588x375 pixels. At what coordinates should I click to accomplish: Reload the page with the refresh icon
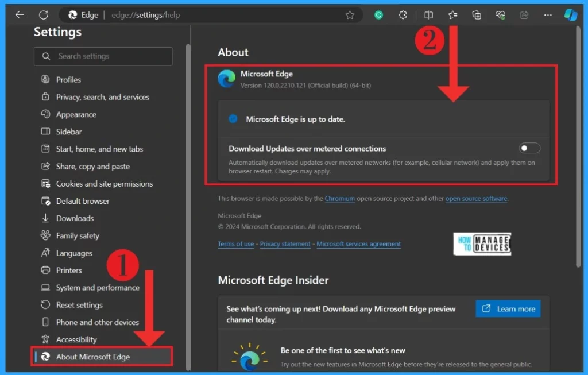click(44, 15)
